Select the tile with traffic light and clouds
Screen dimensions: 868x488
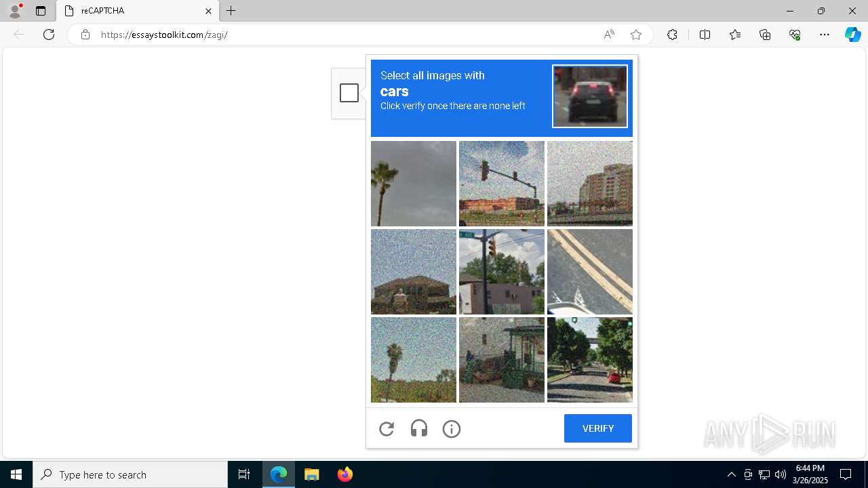[502, 272]
